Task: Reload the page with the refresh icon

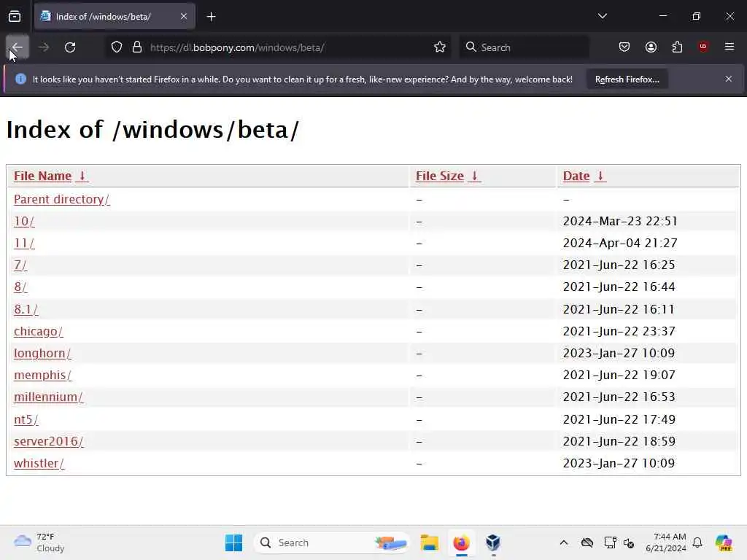Action: [70, 47]
